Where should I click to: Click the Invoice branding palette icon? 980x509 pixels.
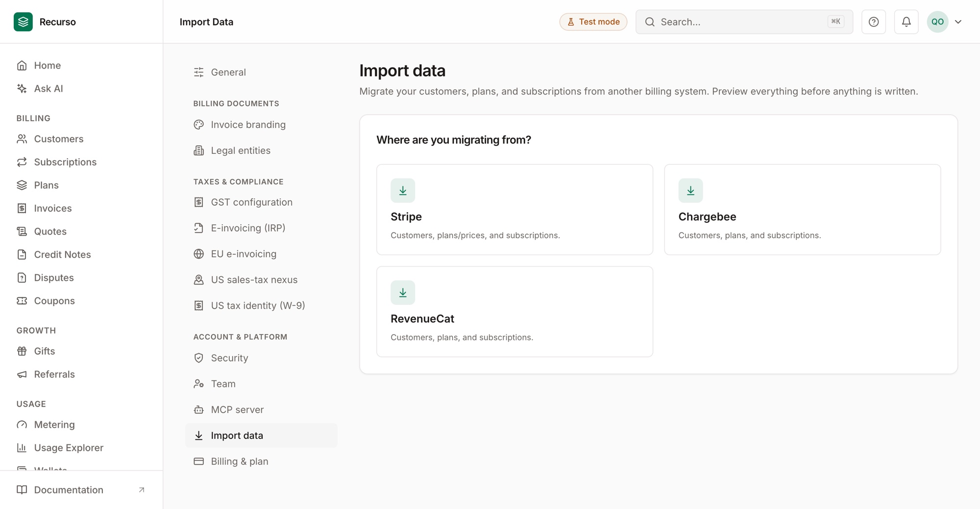point(198,124)
